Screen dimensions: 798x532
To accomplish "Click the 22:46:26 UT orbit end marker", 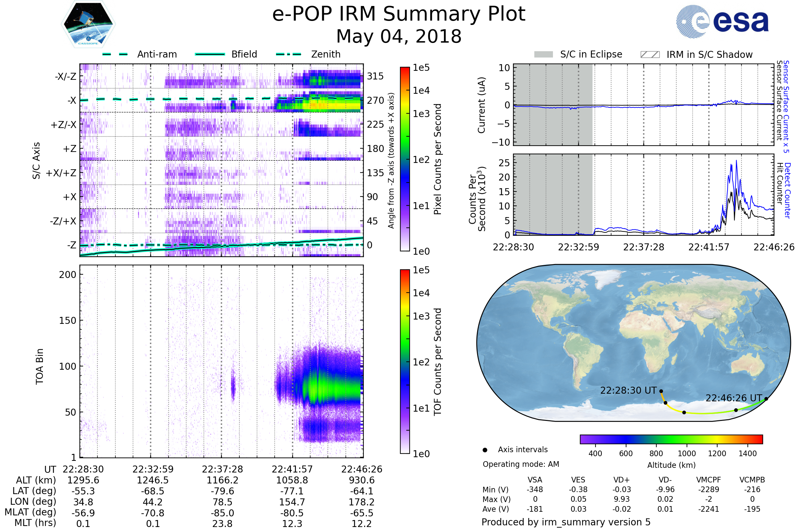I will 766,399.
